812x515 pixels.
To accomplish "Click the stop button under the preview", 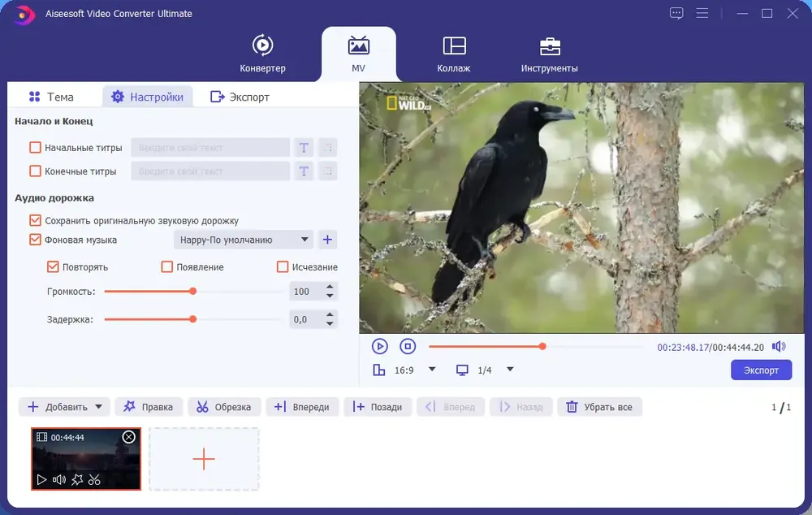I will click(x=408, y=346).
